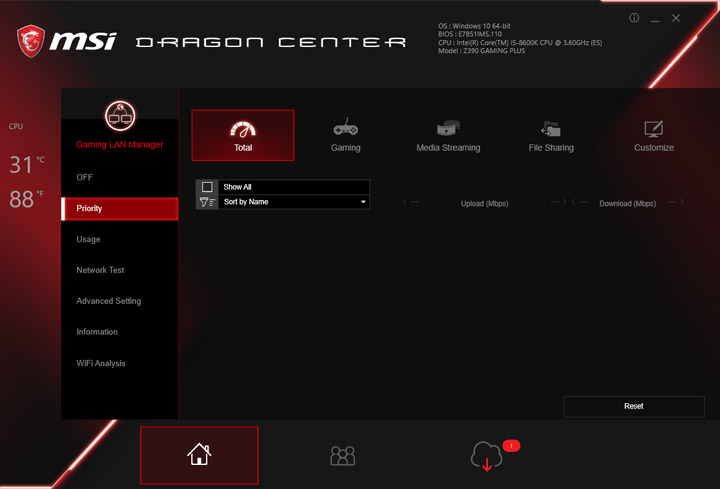720x489 pixels.
Task: Open the community people icon
Action: tap(343, 456)
